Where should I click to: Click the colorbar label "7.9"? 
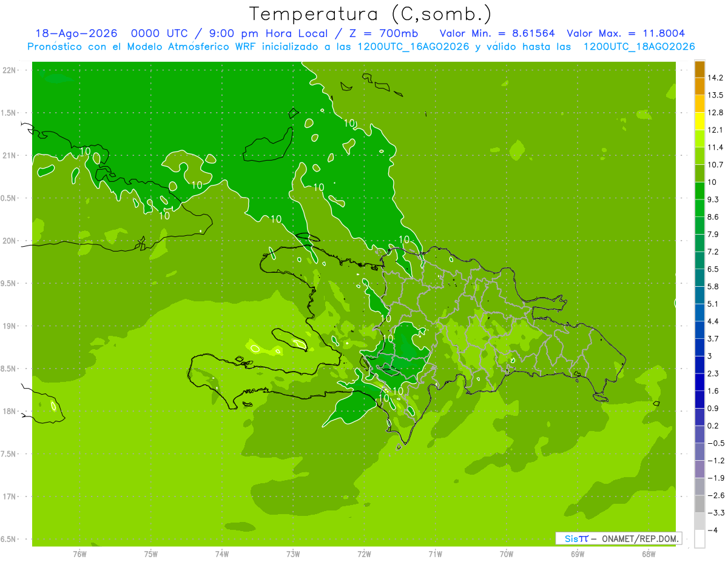pos(713,235)
